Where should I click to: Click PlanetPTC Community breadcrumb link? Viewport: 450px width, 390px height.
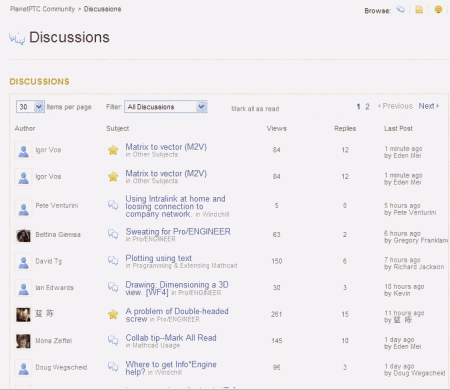(x=42, y=9)
